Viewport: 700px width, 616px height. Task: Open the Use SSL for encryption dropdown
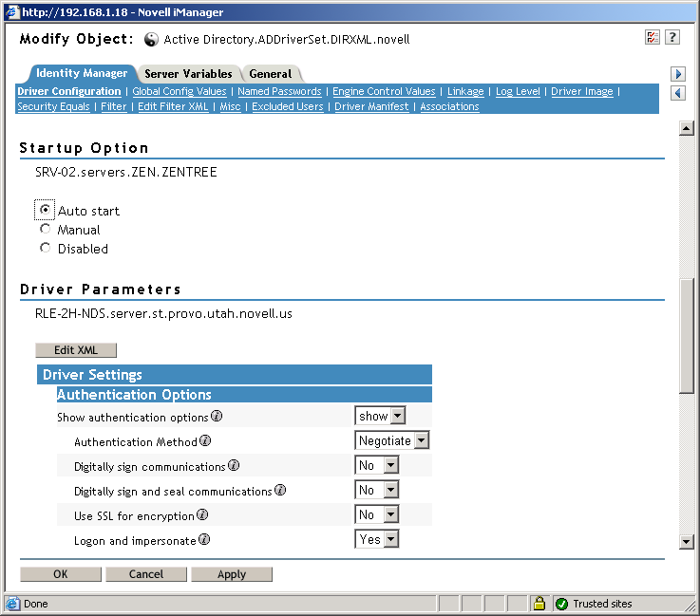click(x=377, y=514)
